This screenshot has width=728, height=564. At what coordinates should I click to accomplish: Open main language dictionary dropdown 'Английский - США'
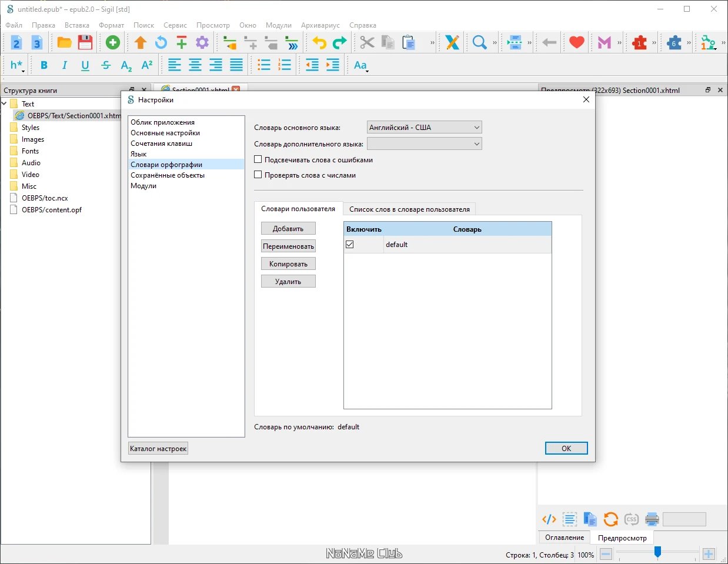pos(424,127)
